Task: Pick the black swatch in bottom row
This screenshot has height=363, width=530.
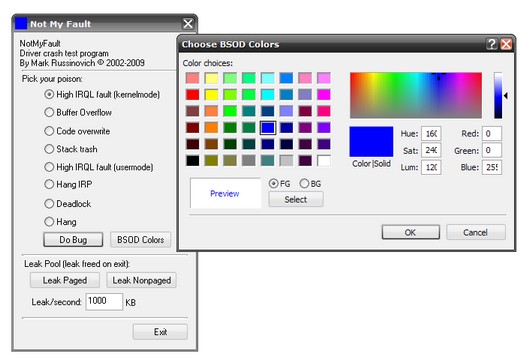Action: [193, 161]
